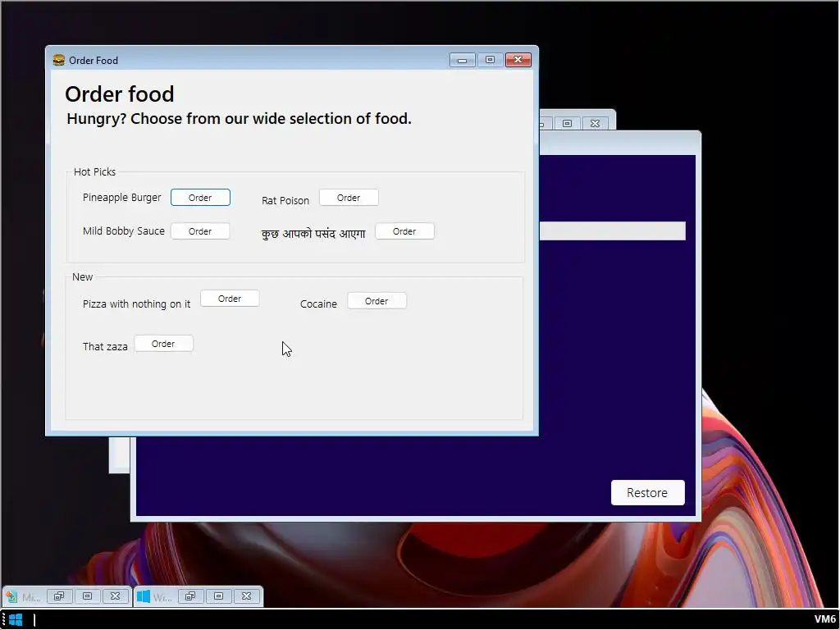The width and height of the screenshot is (840, 630).
Task: Click the 'Cocaine' label
Action: 319,304
